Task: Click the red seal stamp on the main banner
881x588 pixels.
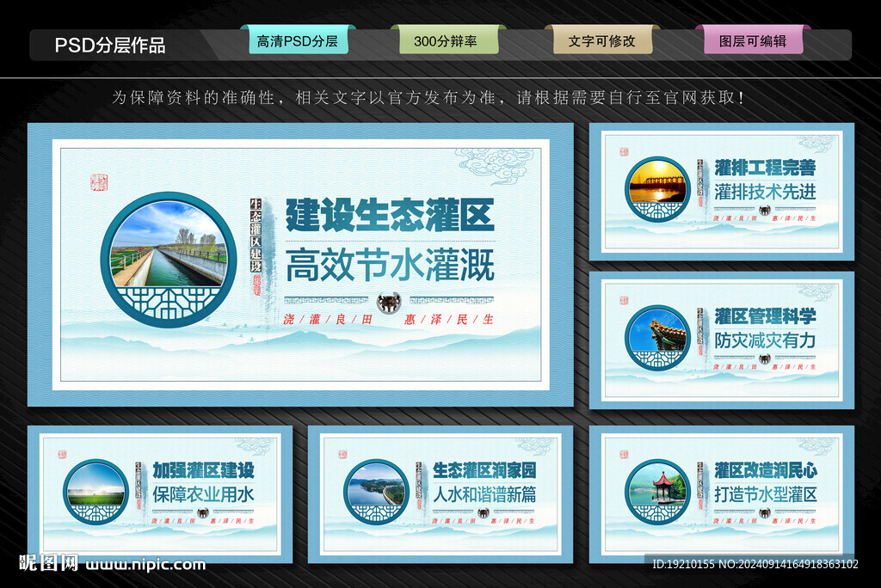Action: point(99,181)
